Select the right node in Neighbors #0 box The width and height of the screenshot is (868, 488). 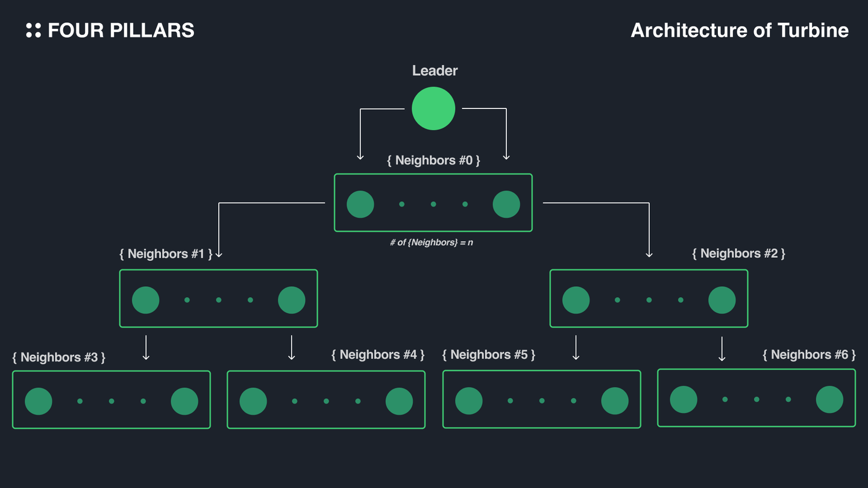click(506, 204)
